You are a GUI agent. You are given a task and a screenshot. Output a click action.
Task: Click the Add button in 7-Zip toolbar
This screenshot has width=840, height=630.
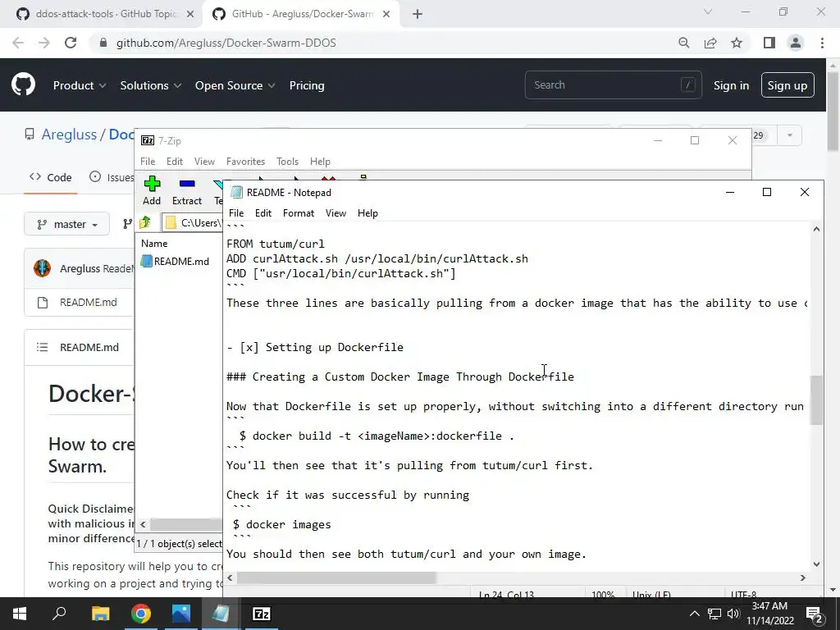(152, 190)
